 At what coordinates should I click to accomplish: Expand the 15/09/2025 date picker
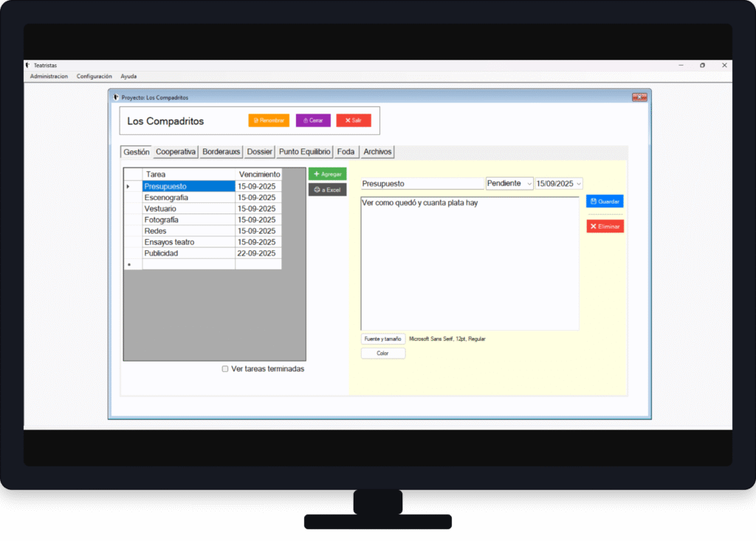pyautogui.click(x=578, y=183)
